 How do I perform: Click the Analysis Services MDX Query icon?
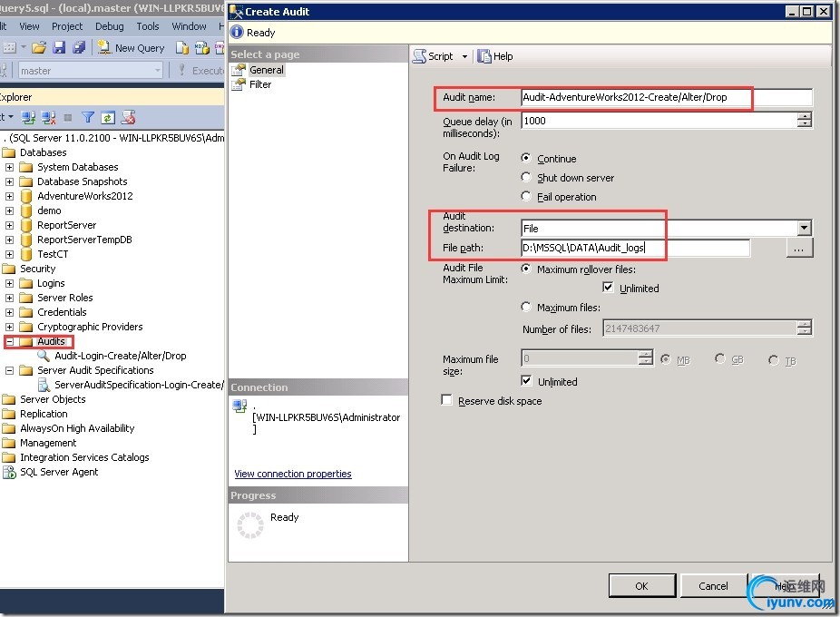coord(202,48)
